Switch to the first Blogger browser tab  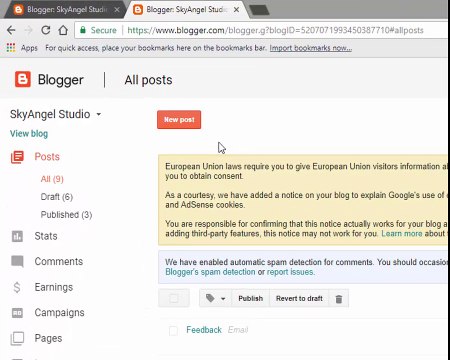66,10
